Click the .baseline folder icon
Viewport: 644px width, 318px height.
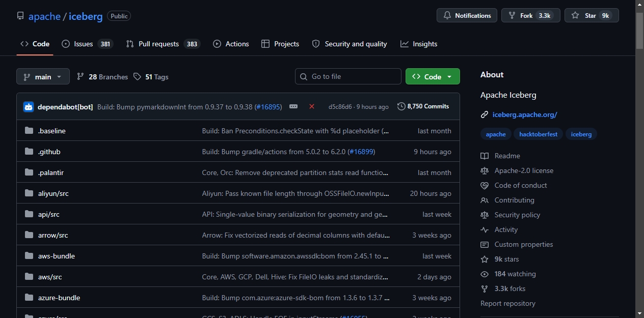click(29, 131)
